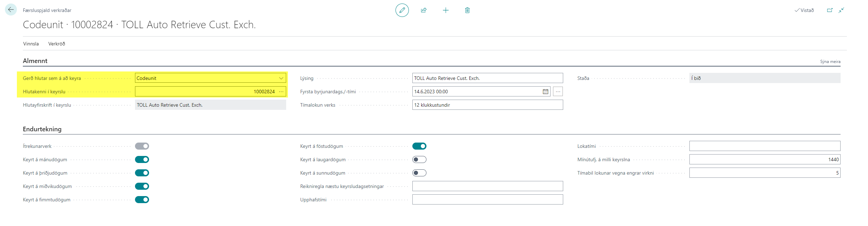Open the Vinnsla menu
The image size is (868, 226).
tap(31, 44)
